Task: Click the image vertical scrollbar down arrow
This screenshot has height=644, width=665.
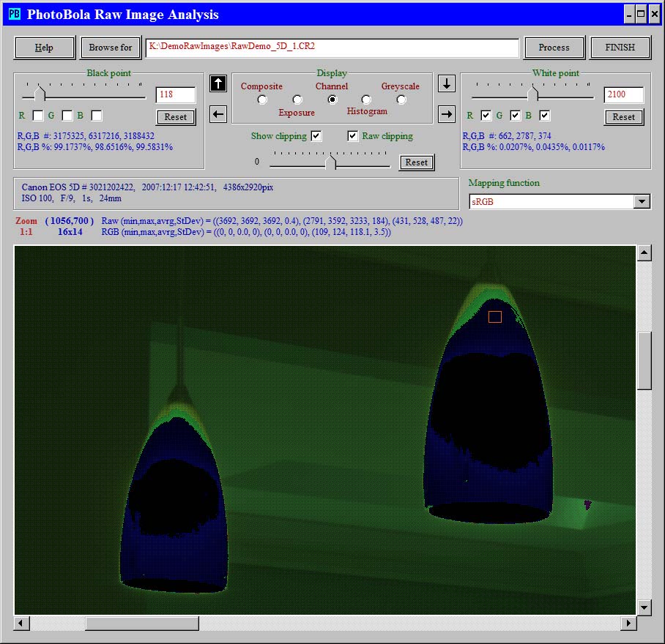Action: tap(644, 607)
